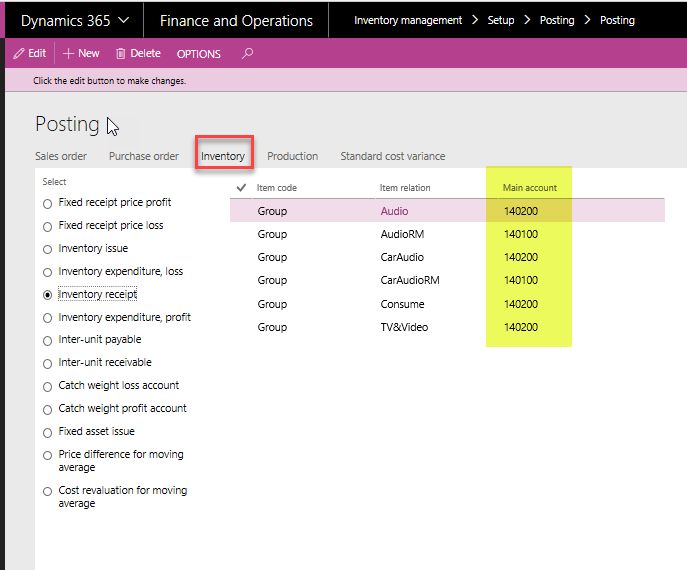Click the Delete trash can icon
Viewport: 687px width, 570px height.
coord(121,54)
